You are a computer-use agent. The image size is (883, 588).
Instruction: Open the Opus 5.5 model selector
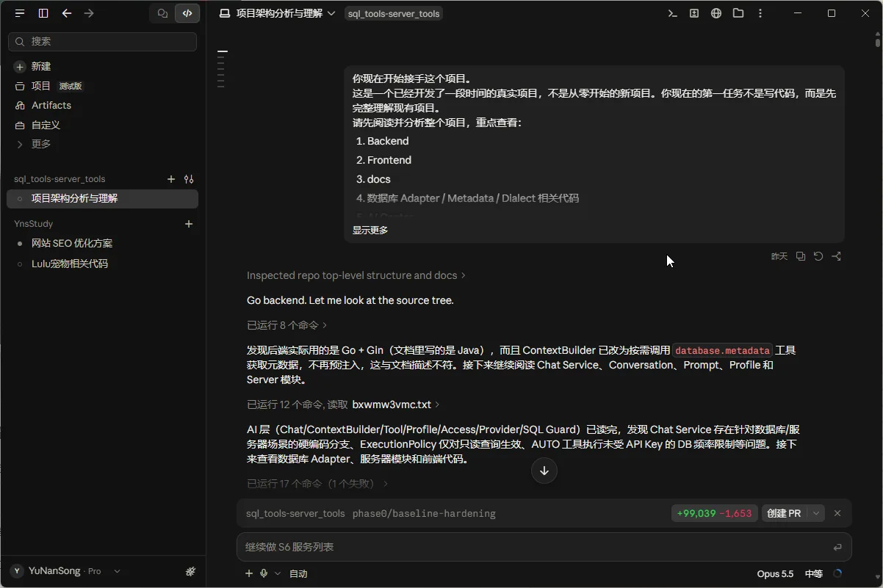[x=775, y=574]
